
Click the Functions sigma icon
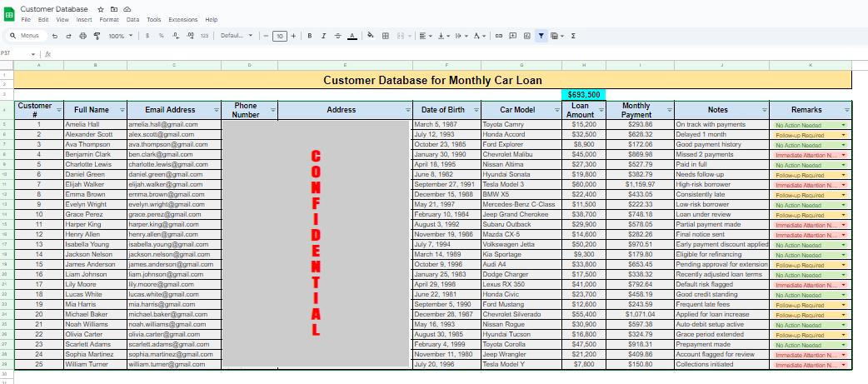pos(573,36)
